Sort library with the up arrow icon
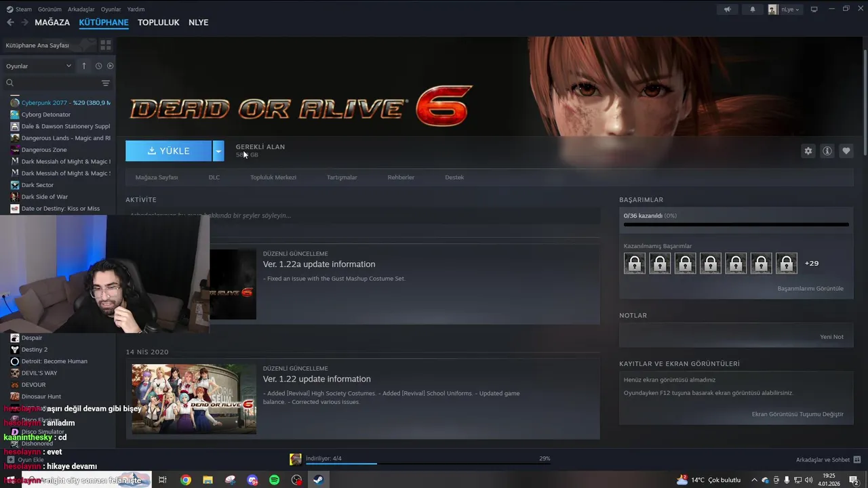Viewport: 868px width, 488px height. [84, 66]
